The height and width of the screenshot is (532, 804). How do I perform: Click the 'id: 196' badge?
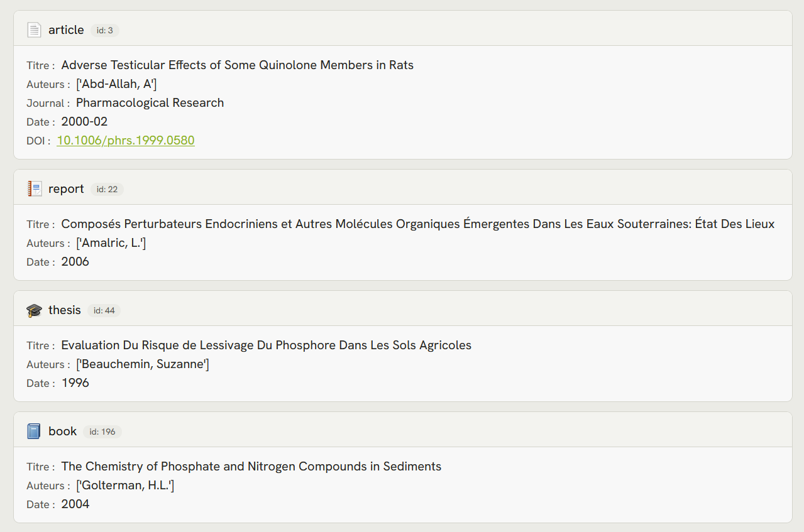(x=102, y=432)
